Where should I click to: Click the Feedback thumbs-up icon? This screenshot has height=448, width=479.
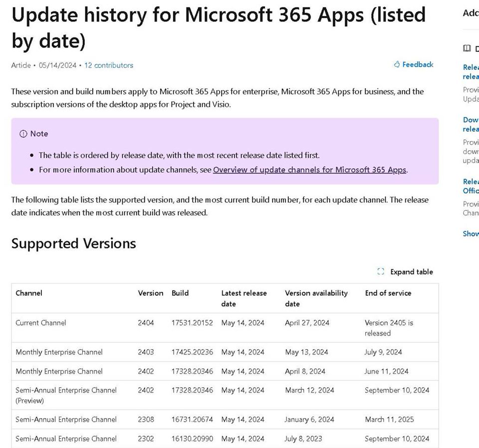point(397,64)
